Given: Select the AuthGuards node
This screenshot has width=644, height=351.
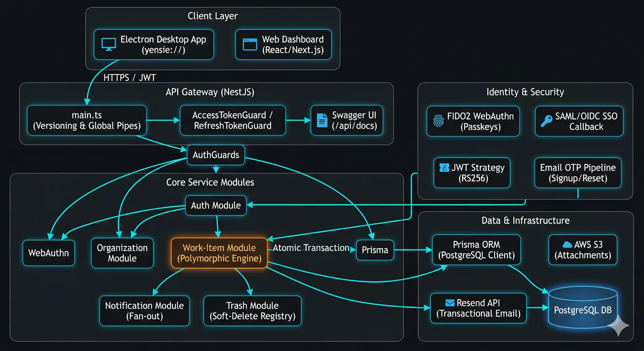Looking at the screenshot, I should 216,155.
